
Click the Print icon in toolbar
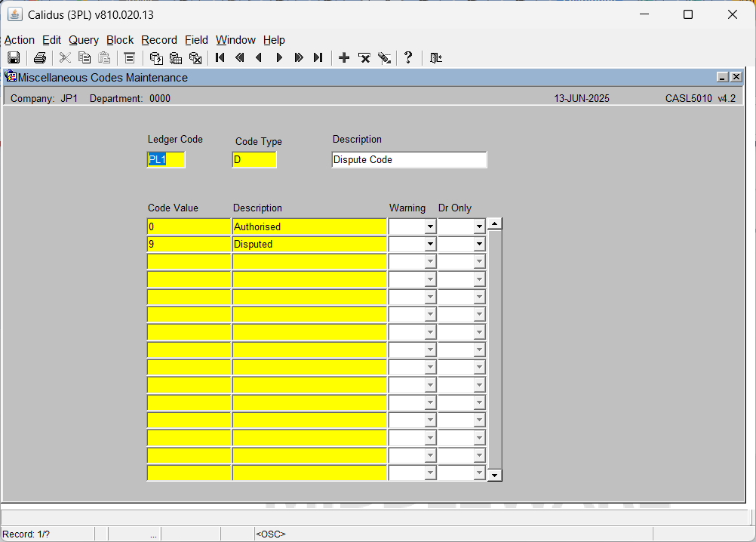[x=40, y=58]
